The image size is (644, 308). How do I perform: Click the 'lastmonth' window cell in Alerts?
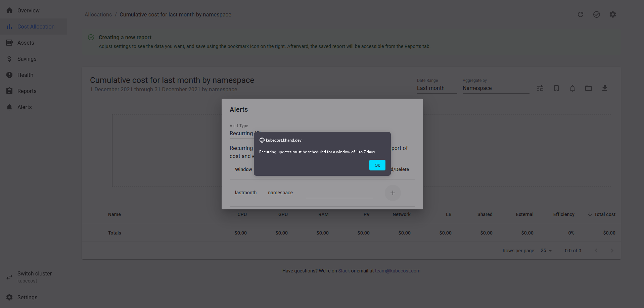click(x=246, y=193)
